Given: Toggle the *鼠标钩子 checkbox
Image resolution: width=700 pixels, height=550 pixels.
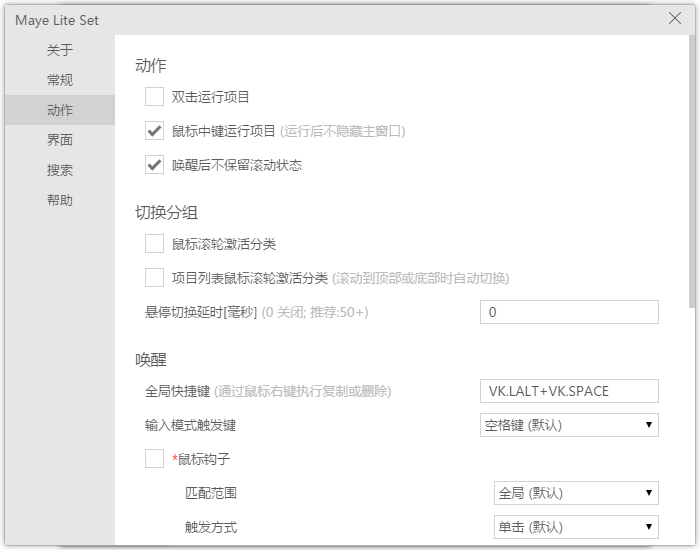Looking at the screenshot, I should tap(154, 458).
